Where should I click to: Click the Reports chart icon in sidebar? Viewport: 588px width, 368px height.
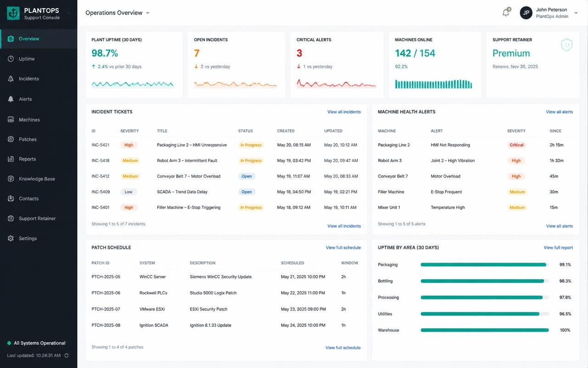click(x=11, y=159)
